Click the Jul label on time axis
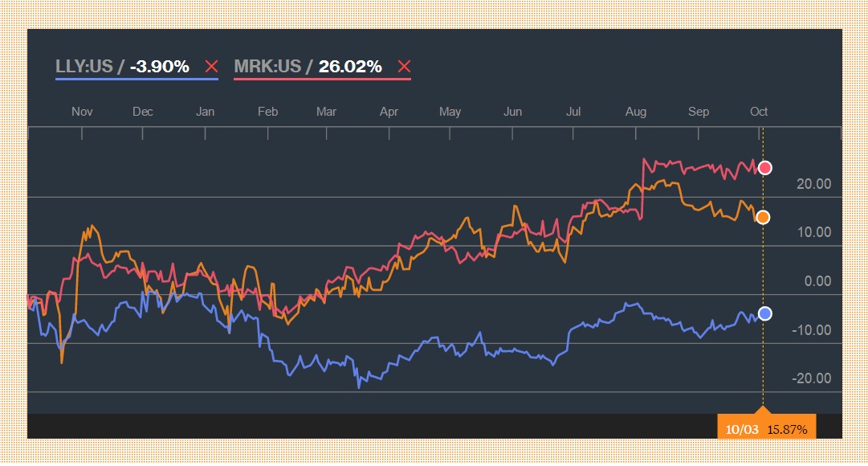The width and height of the screenshot is (868, 466). click(573, 112)
